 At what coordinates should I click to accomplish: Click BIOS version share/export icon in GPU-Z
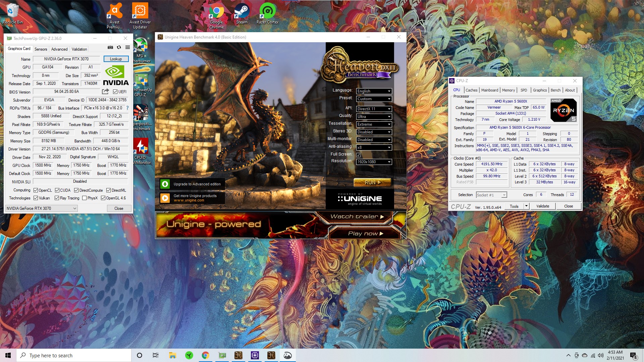pos(105,92)
